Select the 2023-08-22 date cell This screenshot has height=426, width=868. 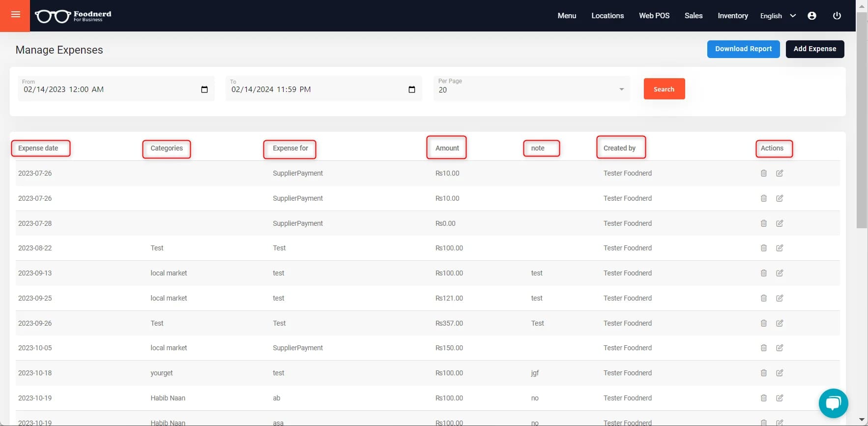pos(35,248)
